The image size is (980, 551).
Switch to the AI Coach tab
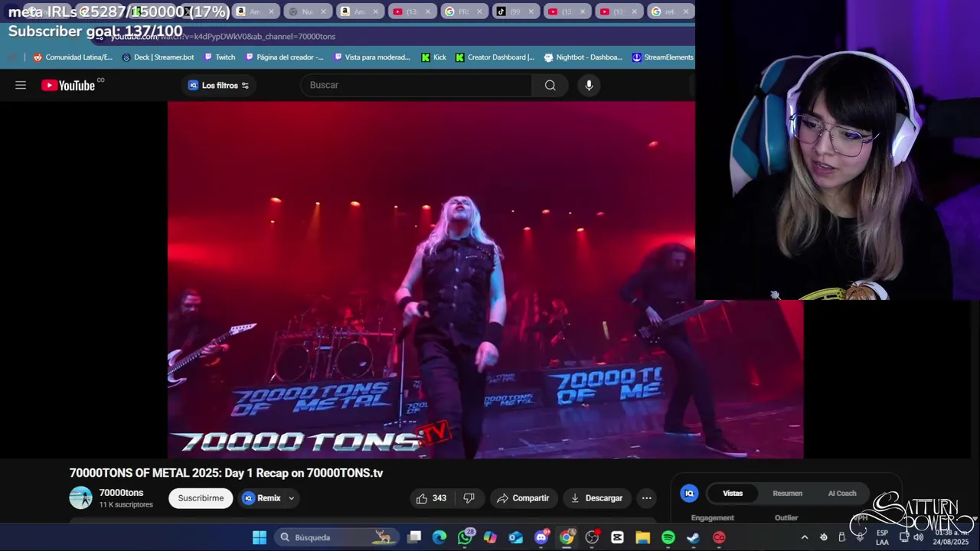(x=842, y=494)
